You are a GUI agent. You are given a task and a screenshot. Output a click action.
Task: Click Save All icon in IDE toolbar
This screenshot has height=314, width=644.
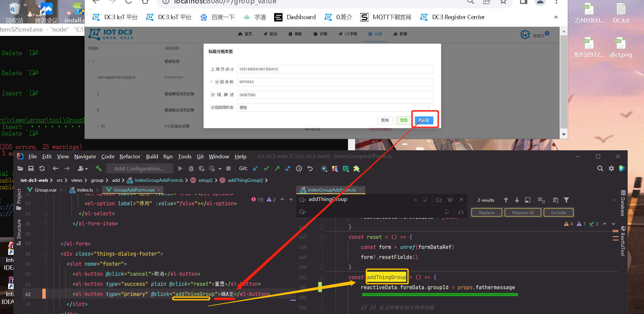point(31,168)
